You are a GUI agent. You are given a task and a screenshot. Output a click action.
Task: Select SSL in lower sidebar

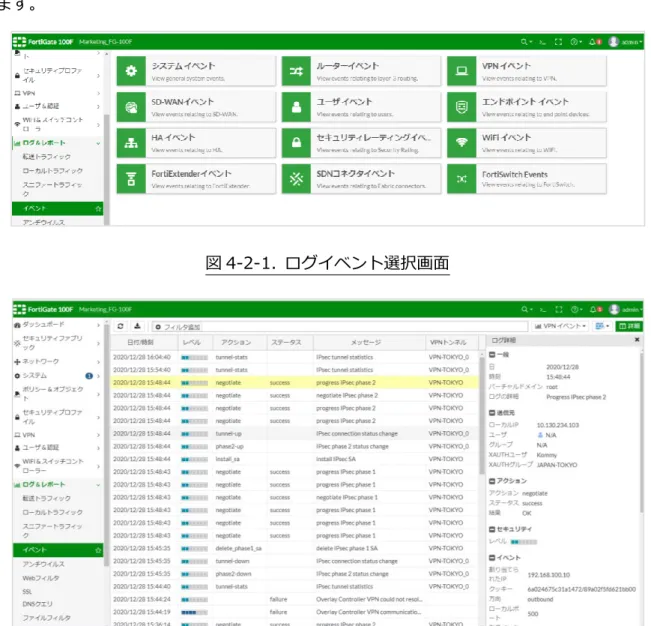[27, 591]
